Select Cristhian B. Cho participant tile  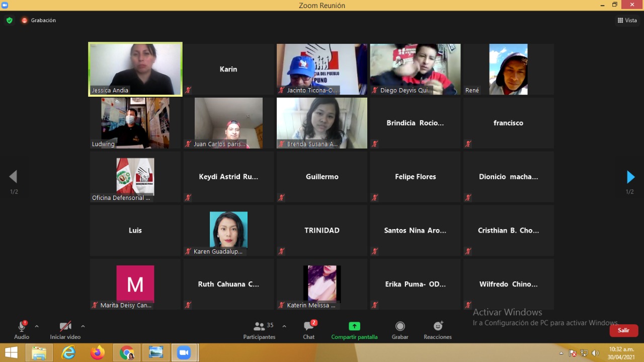[x=509, y=230]
